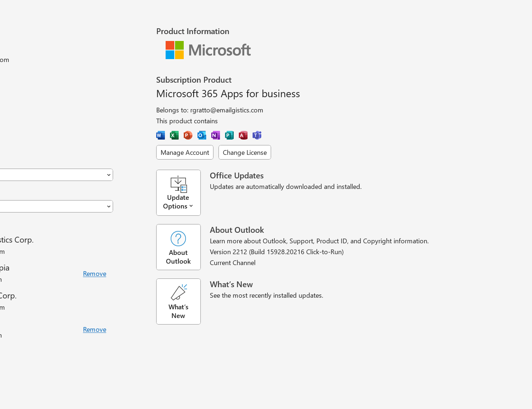The image size is (532, 409).
Task: Select the OneNote icon
Action: pyautogui.click(x=215, y=135)
